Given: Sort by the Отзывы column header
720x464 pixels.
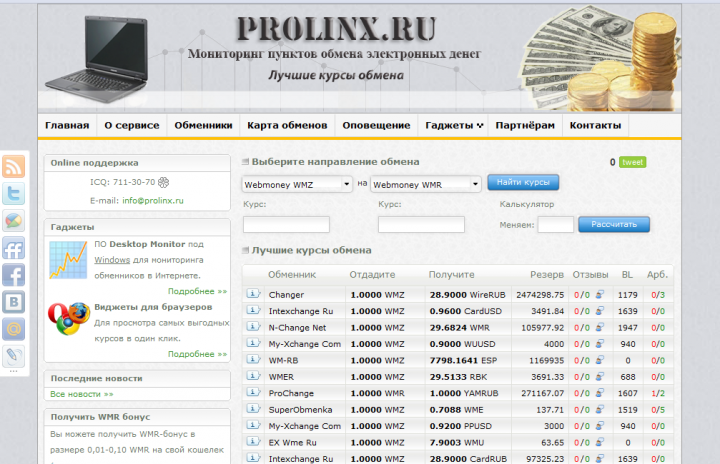Looking at the screenshot, I should [x=591, y=275].
